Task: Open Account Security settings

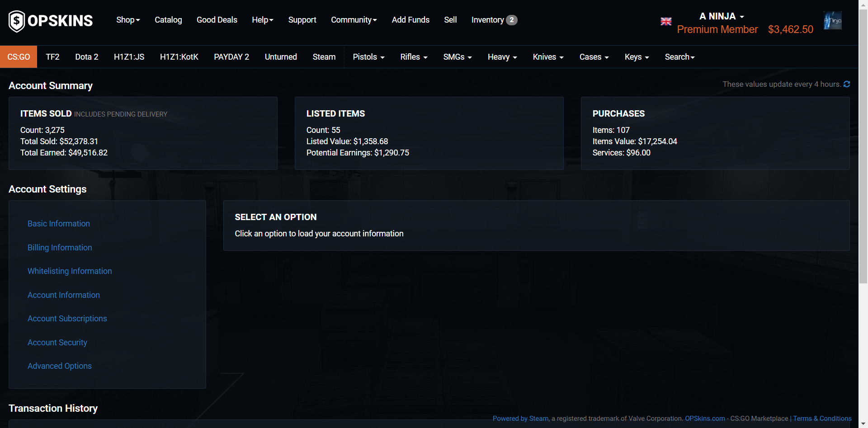Action: (x=57, y=343)
